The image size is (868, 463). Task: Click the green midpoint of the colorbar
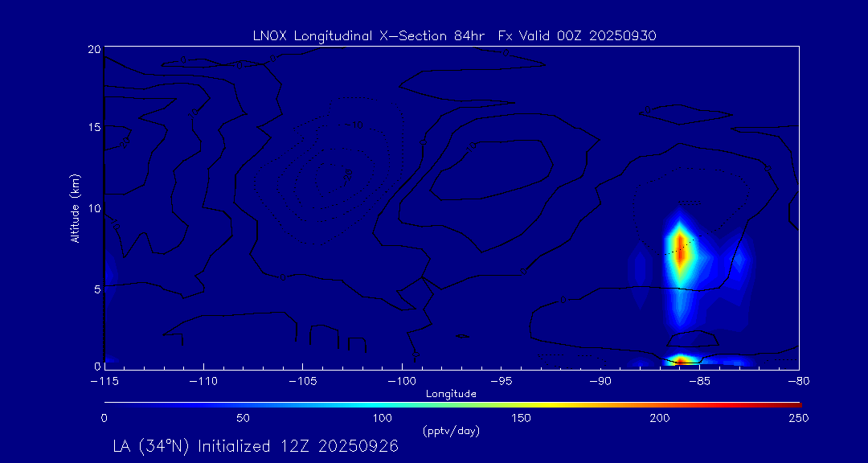(x=452, y=405)
